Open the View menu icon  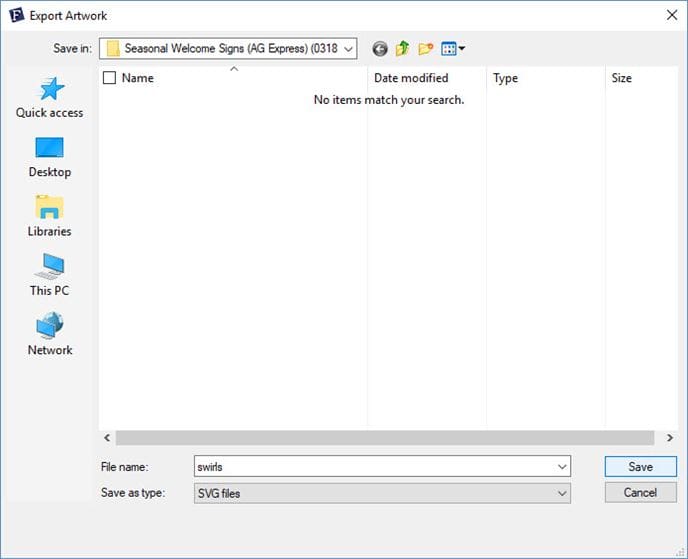point(453,48)
